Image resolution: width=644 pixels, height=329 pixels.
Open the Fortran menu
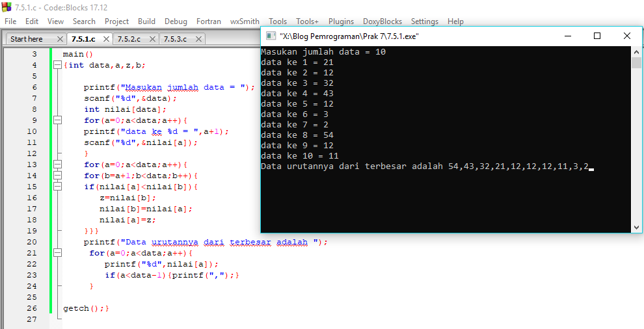pos(209,21)
